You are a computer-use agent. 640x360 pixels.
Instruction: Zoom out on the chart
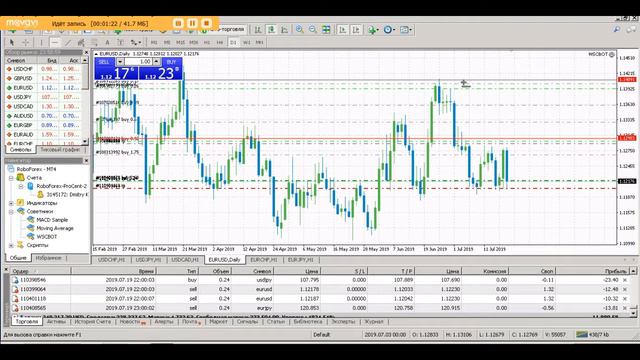[313, 30]
